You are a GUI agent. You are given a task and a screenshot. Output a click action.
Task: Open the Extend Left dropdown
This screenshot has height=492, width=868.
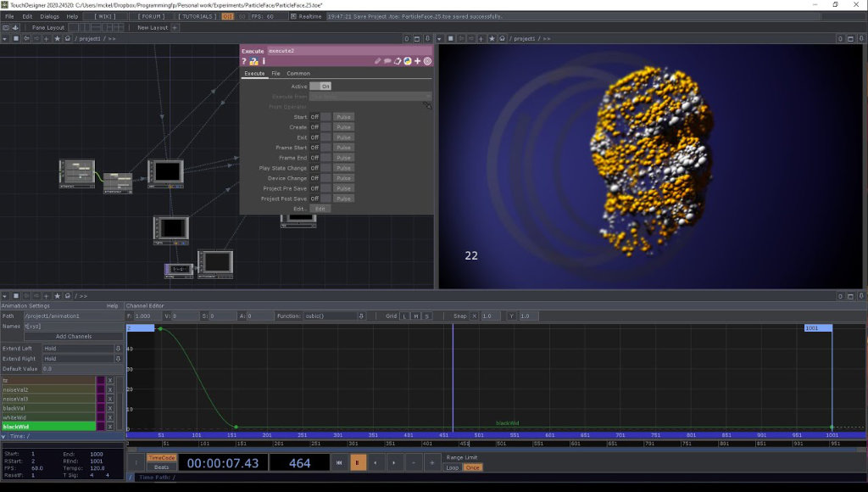pos(82,349)
